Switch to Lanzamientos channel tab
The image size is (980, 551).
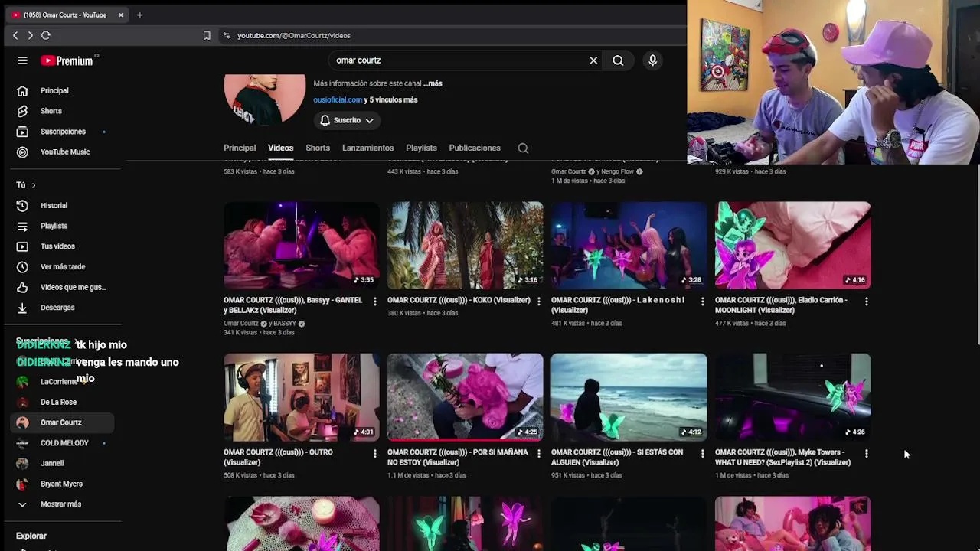pos(367,148)
